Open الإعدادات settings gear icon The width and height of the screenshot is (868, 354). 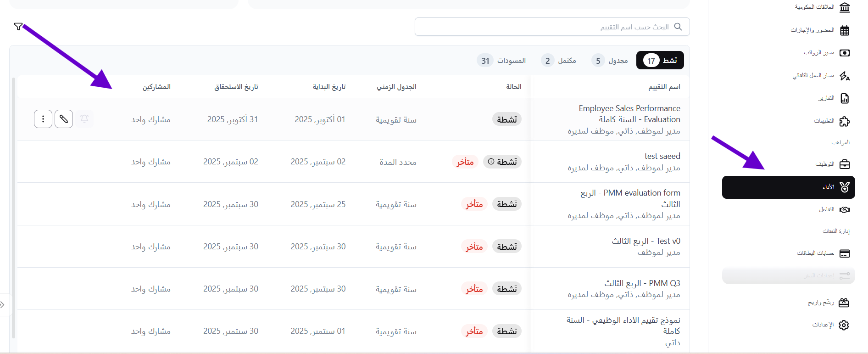tap(844, 325)
